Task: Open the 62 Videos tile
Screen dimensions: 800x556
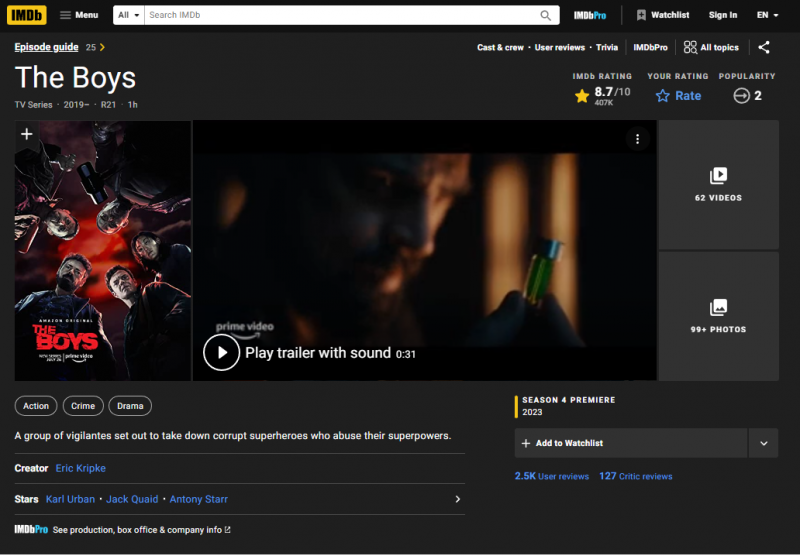Action: tap(718, 185)
